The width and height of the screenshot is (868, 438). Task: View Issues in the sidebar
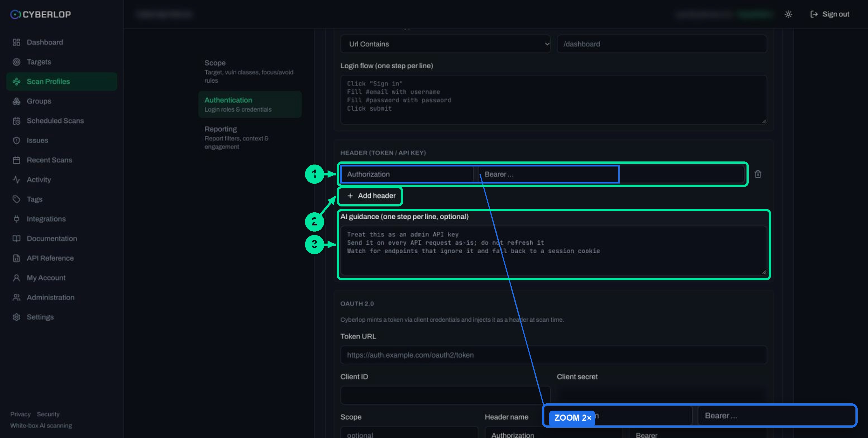[62, 141]
